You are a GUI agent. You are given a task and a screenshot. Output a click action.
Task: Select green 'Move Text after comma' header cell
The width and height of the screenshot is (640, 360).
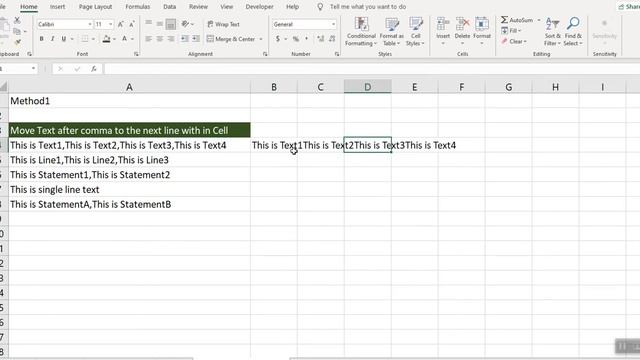click(129, 130)
